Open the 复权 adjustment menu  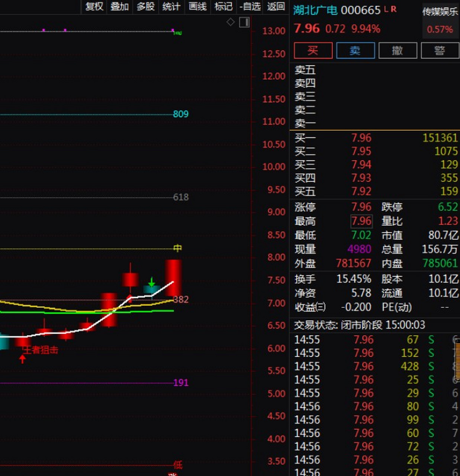point(94,6)
